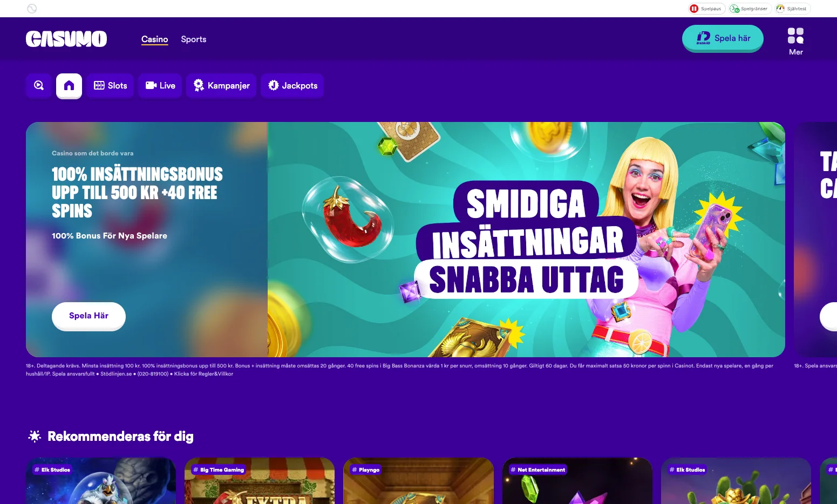The image size is (837, 504).
Task: Switch to the Sports tab
Action: click(193, 39)
